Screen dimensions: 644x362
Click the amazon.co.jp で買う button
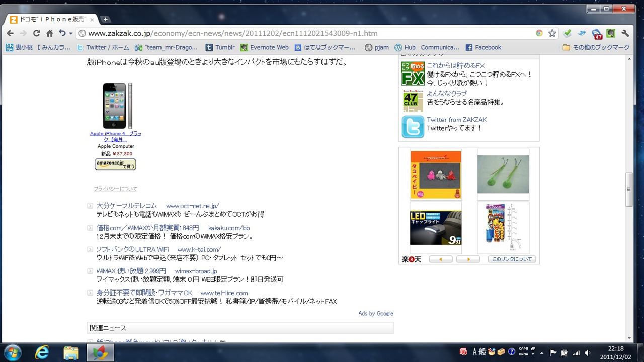(115, 164)
